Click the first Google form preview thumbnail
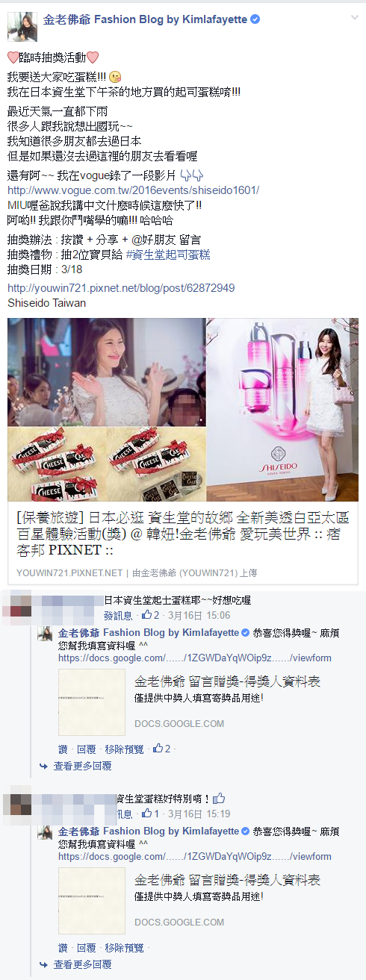 click(92, 702)
